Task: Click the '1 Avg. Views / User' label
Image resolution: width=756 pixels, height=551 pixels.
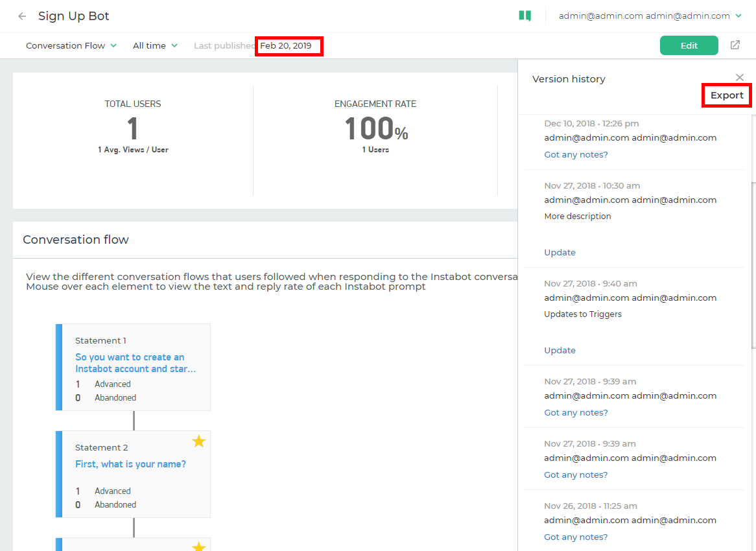Action: click(x=133, y=150)
